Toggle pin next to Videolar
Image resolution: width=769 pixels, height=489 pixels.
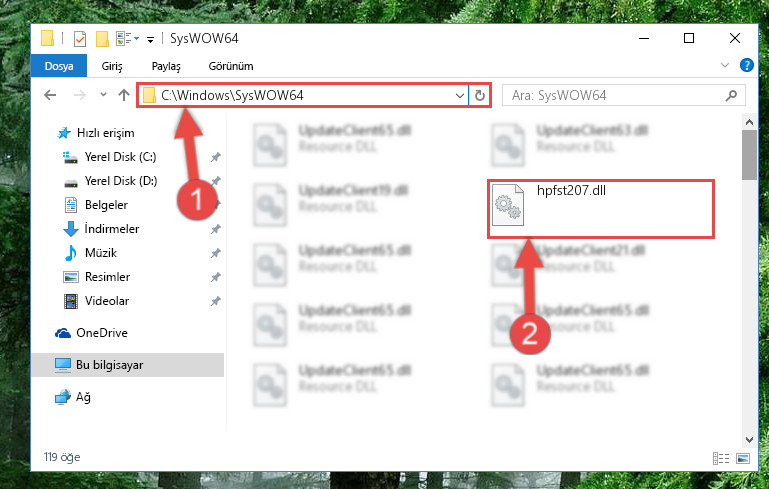(215, 301)
